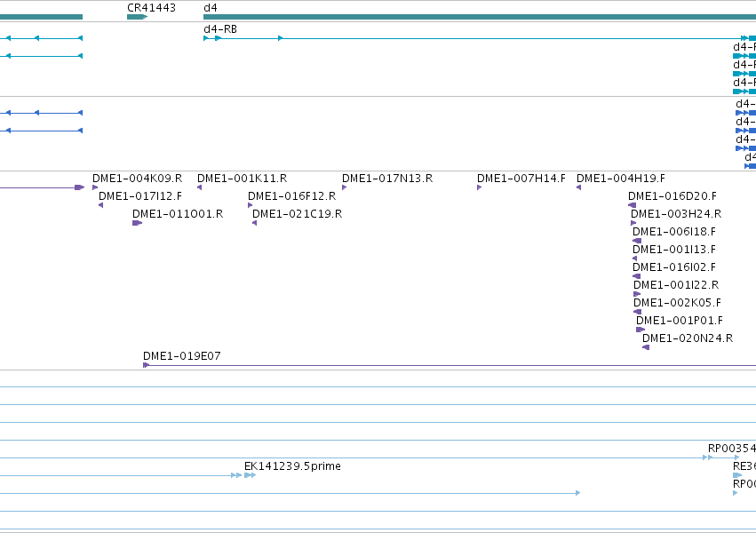The width and height of the screenshot is (756, 533).
Task: Select the DME1-017N13.R arrow glyph
Action: click(x=345, y=187)
